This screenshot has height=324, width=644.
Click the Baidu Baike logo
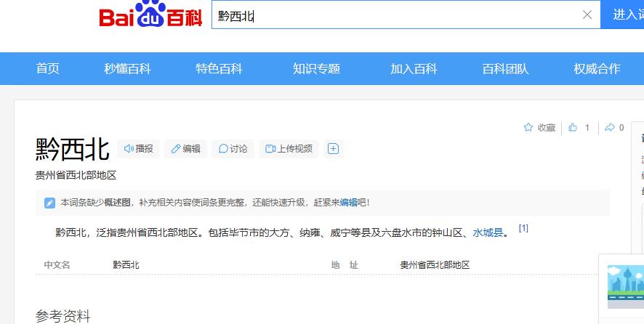click(150, 16)
